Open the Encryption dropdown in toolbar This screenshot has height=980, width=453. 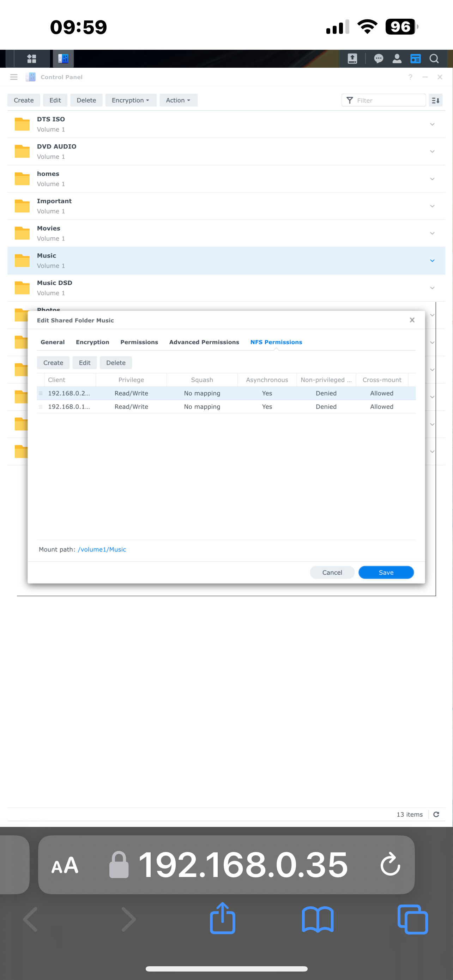point(131,101)
